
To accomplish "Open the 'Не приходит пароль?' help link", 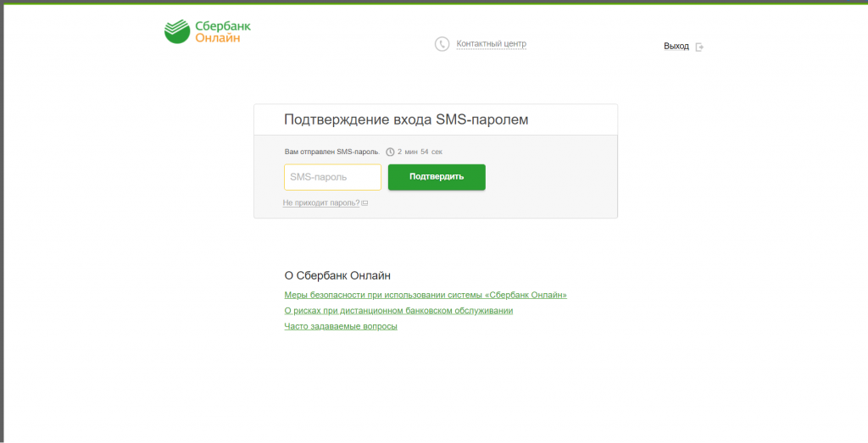I will [321, 203].
